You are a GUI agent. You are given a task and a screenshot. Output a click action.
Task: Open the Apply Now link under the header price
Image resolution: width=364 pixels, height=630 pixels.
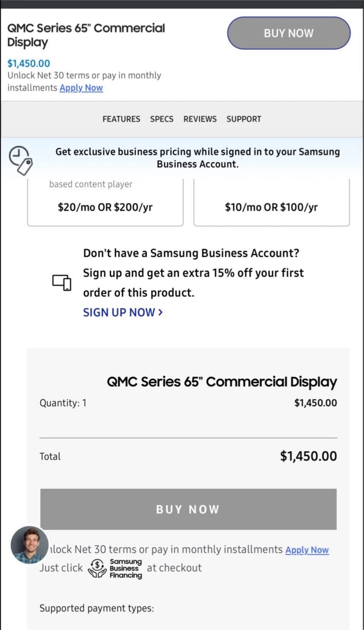pyautogui.click(x=81, y=87)
